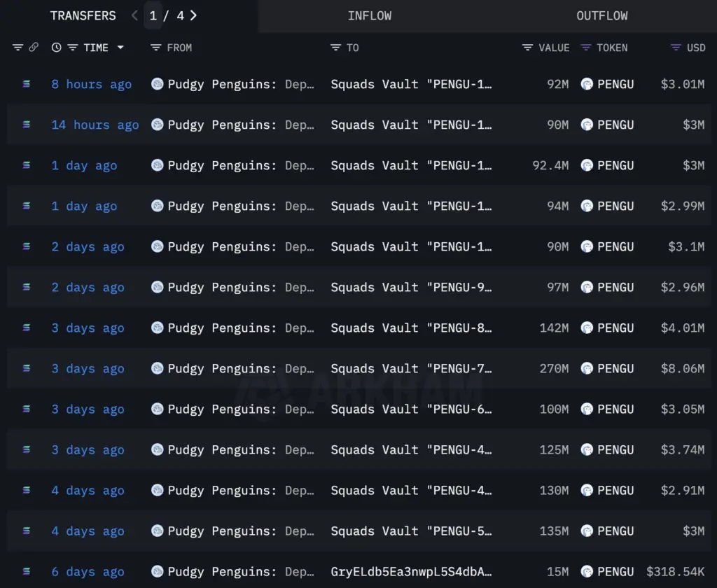Click the clock icon in the TIME header
The height and width of the screenshot is (588, 717).
56,48
